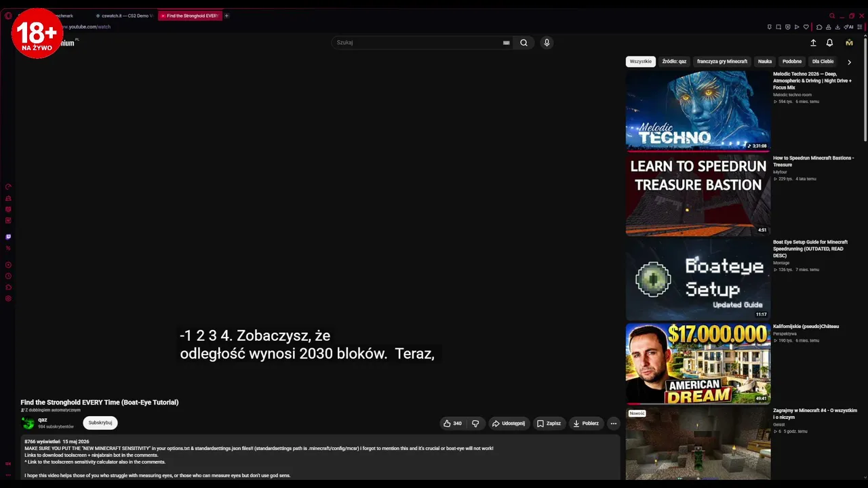Select the Nauka filter chip
This screenshot has height=488, width=868.
[765, 62]
